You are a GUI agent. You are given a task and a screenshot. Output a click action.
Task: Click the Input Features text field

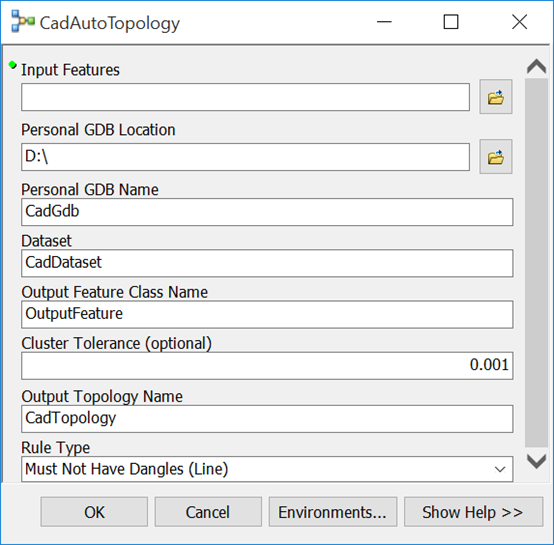coord(246,97)
